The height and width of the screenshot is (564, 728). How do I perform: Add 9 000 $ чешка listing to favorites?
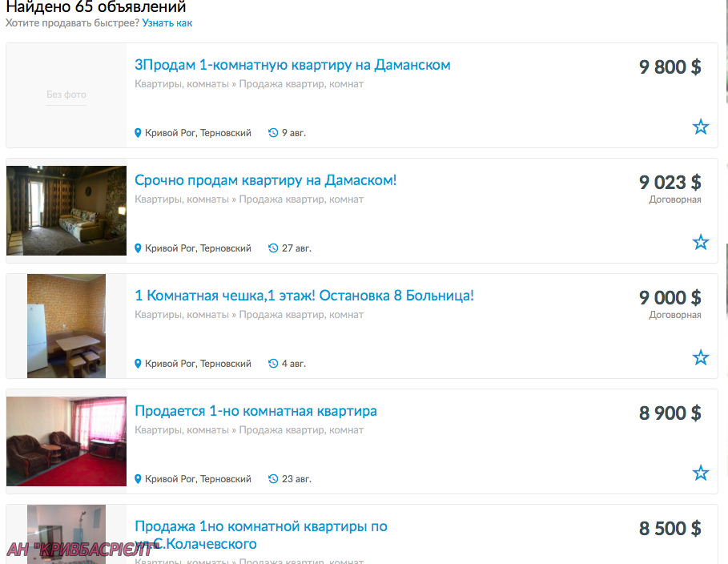coord(700,357)
